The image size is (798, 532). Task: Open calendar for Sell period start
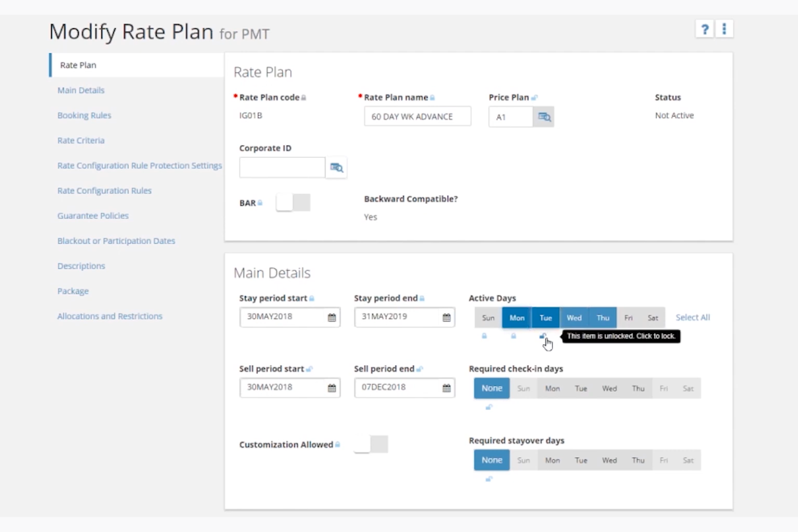pyautogui.click(x=332, y=388)
